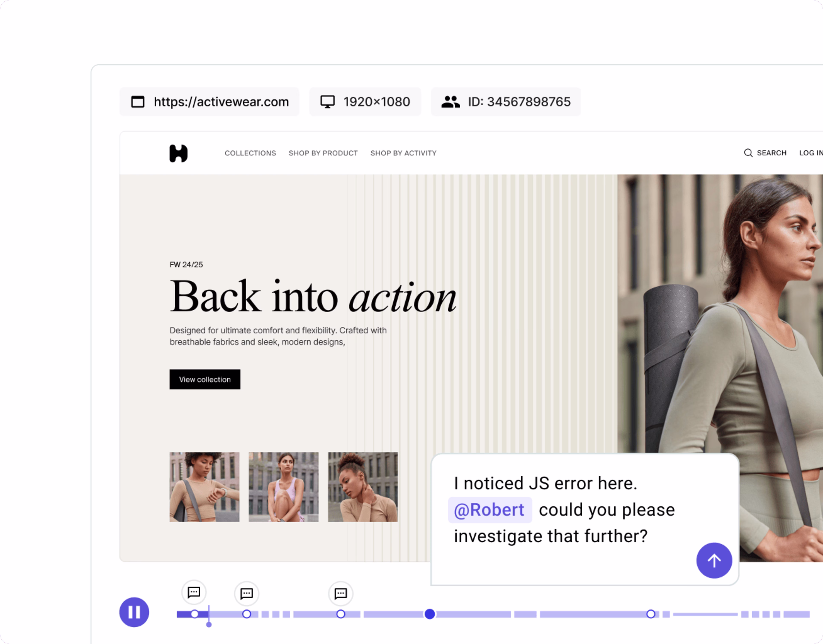Click the H brand logo
The height and width of the screenshot is (644, 823).
[x=178, y=153]
